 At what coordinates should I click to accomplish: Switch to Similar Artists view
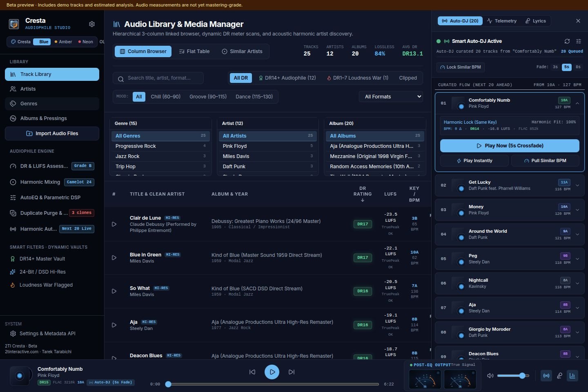click(242, 51)
